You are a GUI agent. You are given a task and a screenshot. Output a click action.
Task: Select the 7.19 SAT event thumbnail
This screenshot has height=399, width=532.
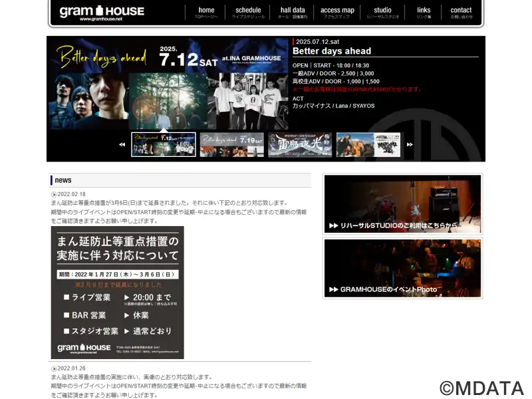231,144
